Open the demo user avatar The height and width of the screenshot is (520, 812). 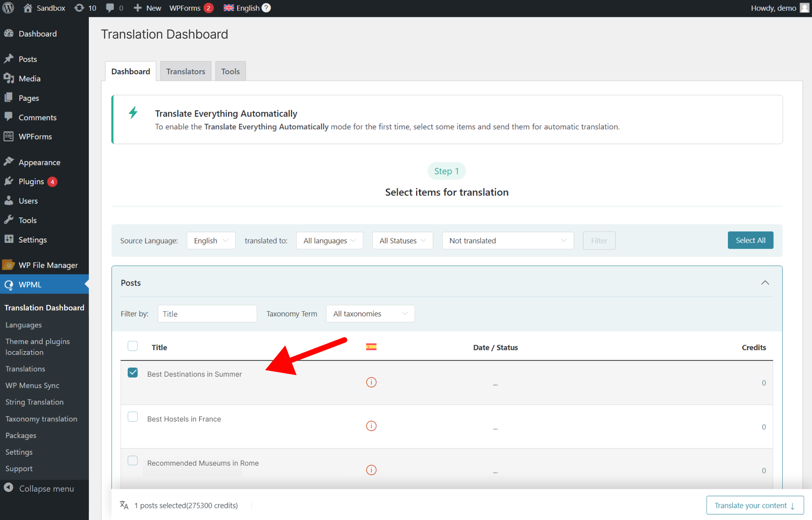coord(804,8)
